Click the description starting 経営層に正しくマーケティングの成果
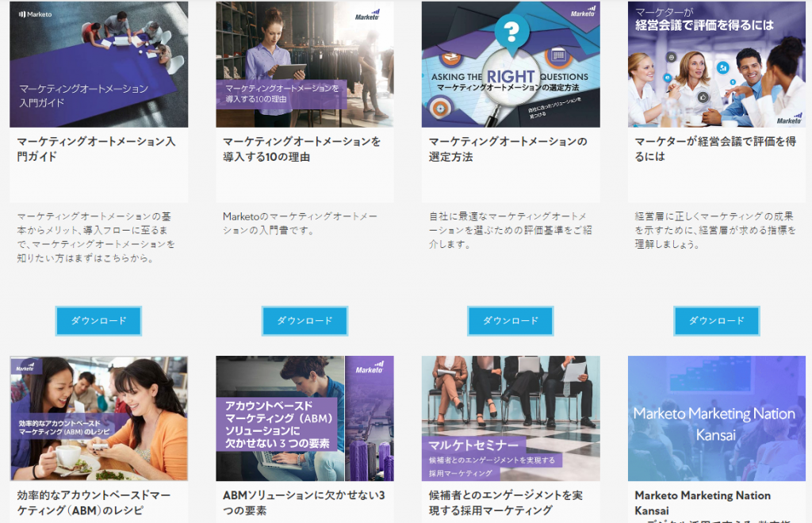The height and width of the screenshot is (523, 812). (x=715, y=230)
